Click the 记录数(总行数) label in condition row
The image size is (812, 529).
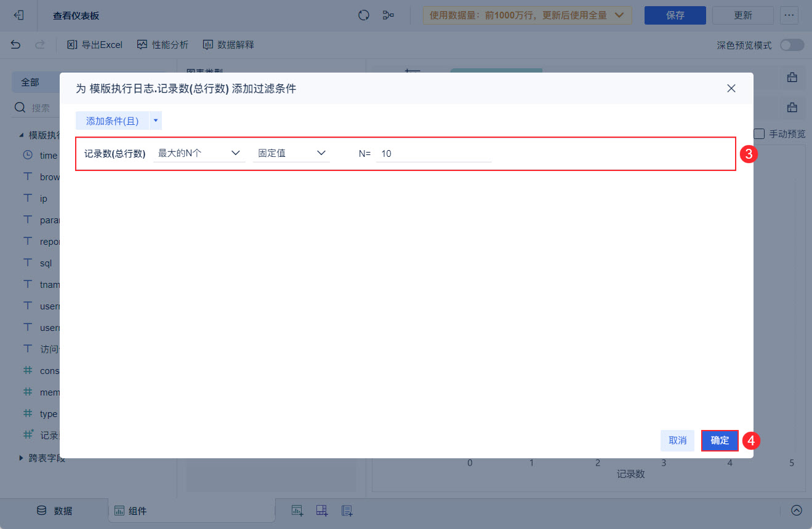115,153
